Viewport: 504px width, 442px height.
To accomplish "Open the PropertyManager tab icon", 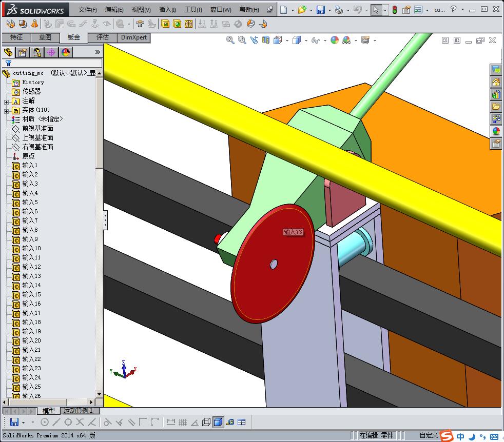I will [x=23, y=52].
